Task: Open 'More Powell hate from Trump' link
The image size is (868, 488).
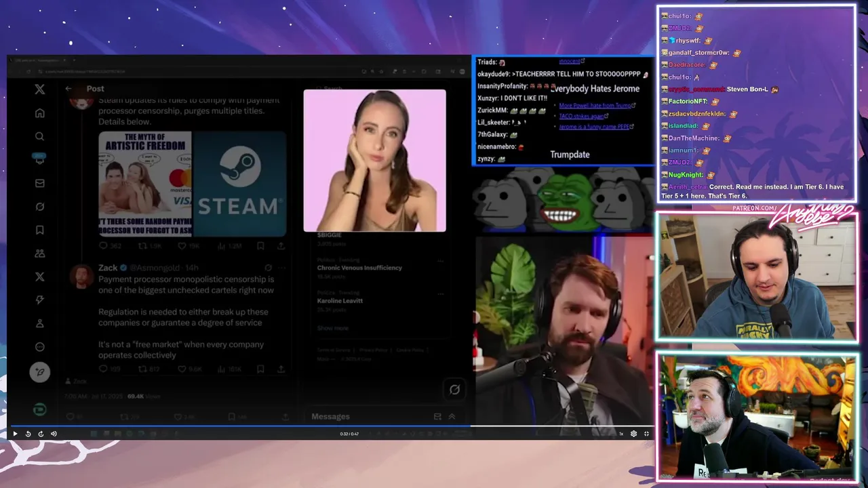Action: [595, 106]
